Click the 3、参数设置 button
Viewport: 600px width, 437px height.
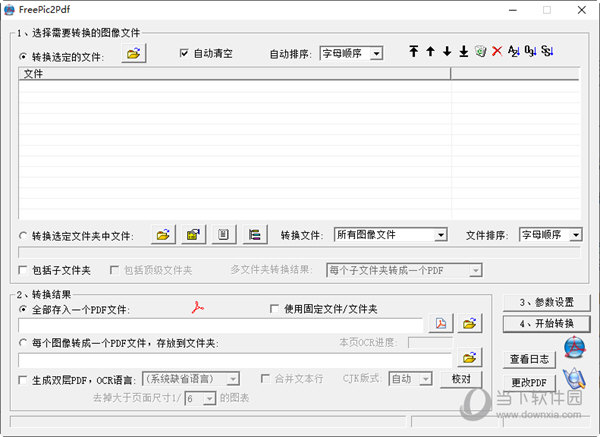coord(546,302)
